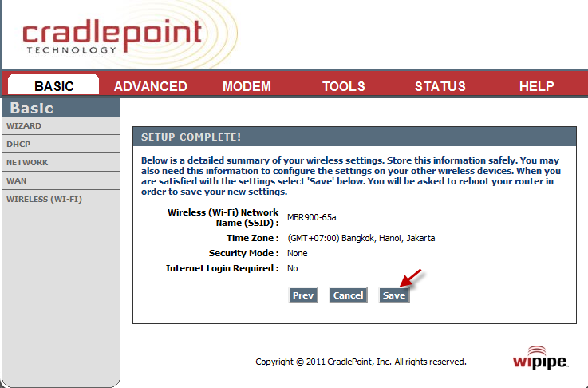
Task: Click the wireless settings summary paragraph
Action: (351, 176)
